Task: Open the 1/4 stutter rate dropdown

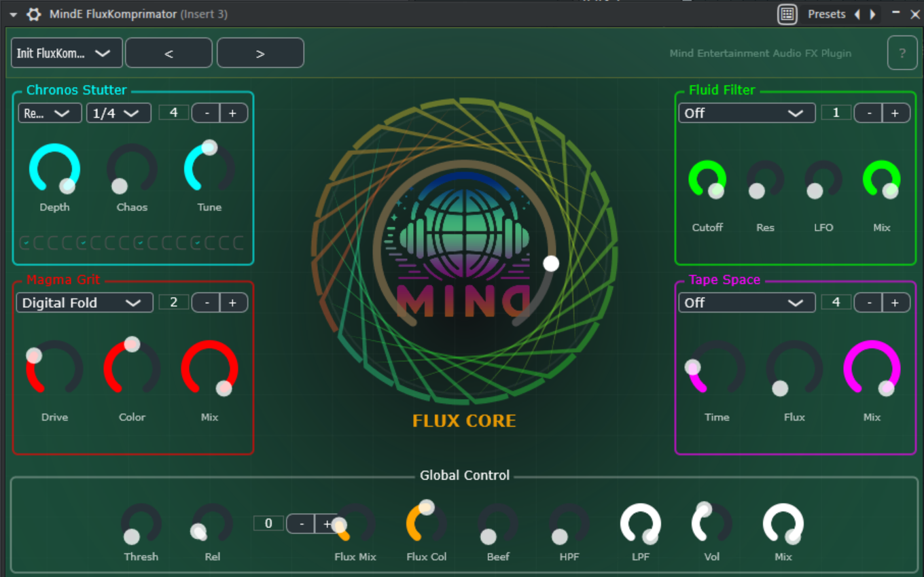Action: pos(118,112)
